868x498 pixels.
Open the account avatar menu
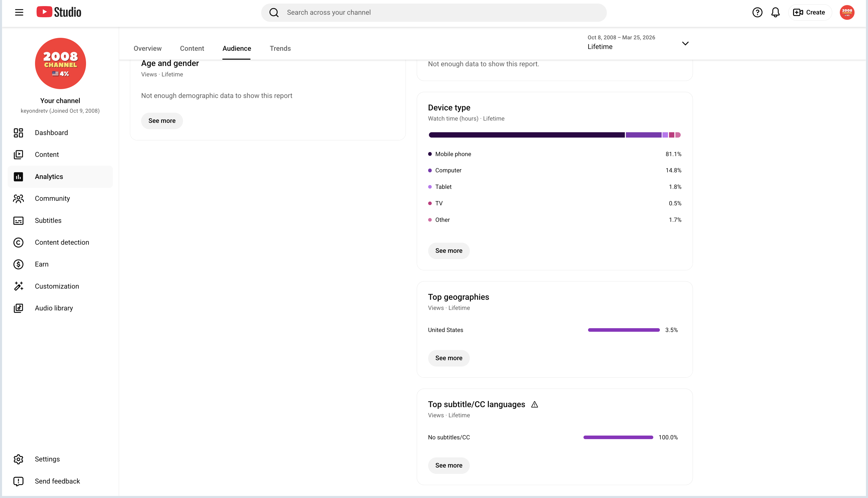pos(847,13)
